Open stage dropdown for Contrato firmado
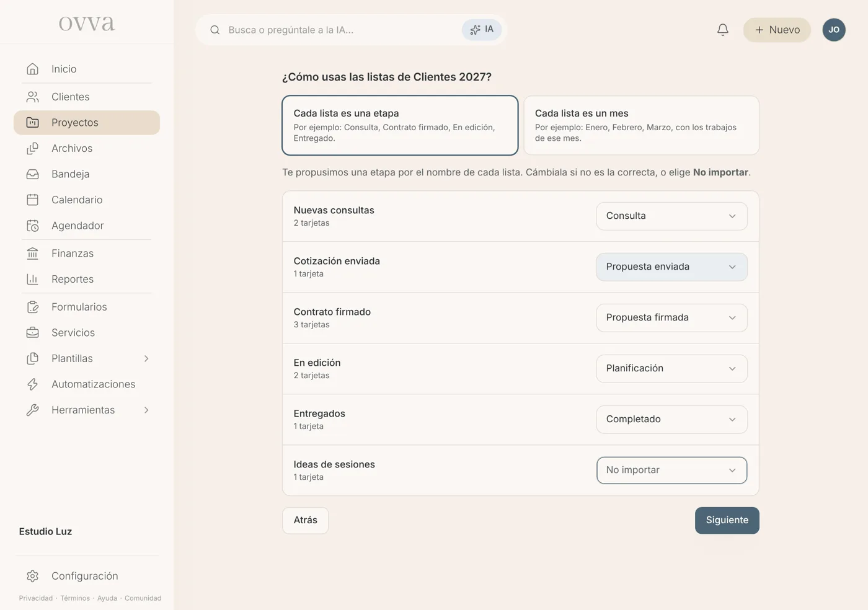This screenshot has width=868, height=610. tap(671, 317)
